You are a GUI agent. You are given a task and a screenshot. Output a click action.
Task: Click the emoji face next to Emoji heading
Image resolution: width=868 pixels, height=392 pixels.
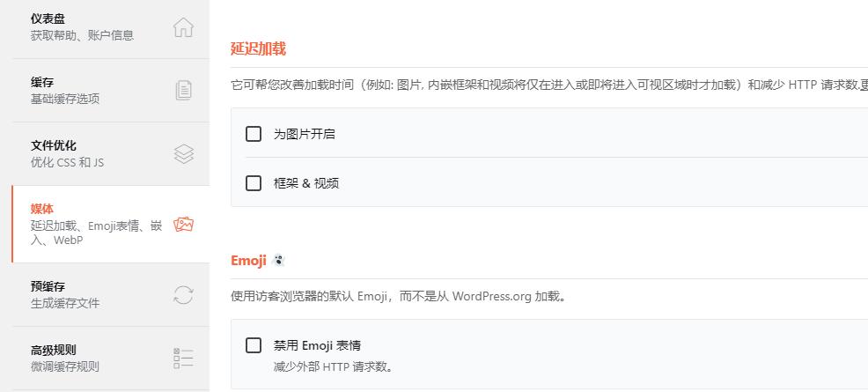(x=279, y=260)
